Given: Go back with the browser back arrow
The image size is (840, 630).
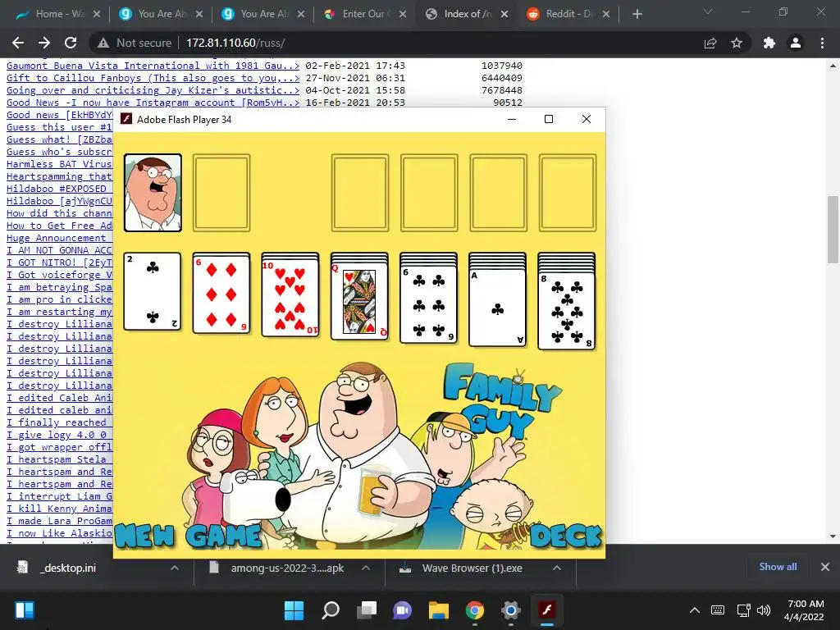Looking at the screenshot, I should tap(18, 43).
